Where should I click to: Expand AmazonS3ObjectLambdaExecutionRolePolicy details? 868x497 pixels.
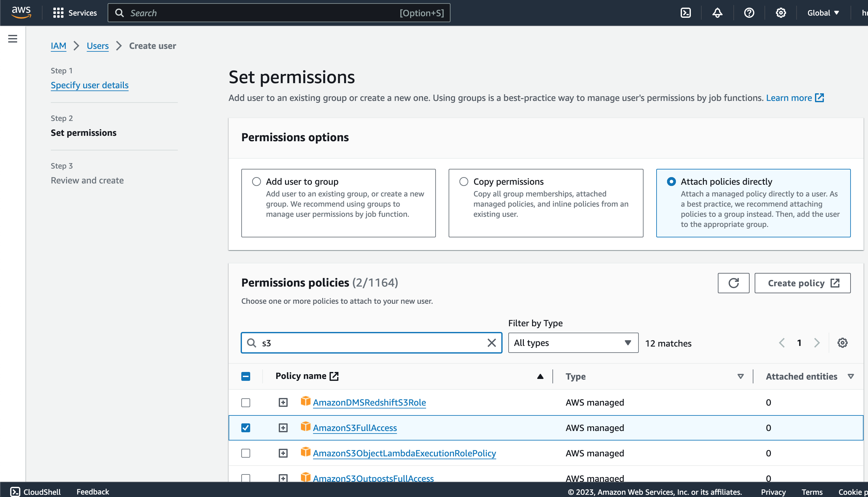click(x=283, y=453)
